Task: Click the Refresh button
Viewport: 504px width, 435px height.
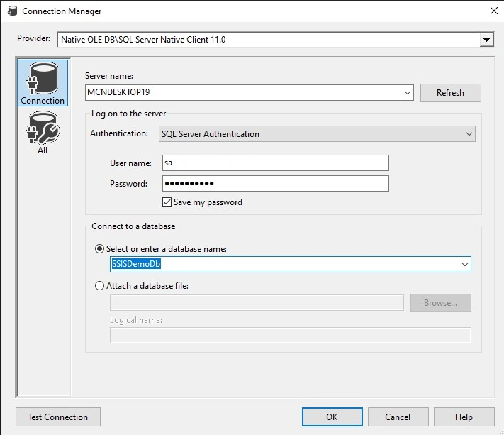Action: click(450, 93)
